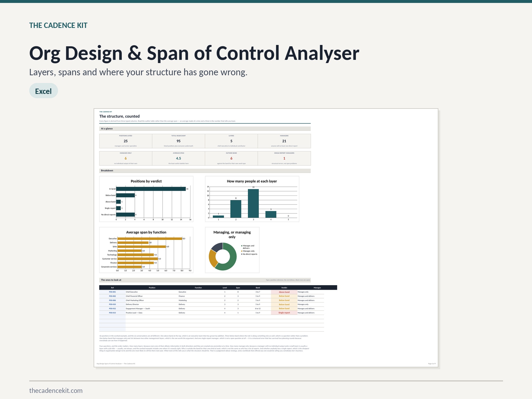Click the Manages only legend entry
Viewport: 532px width, 399px height.
[248, 251]
